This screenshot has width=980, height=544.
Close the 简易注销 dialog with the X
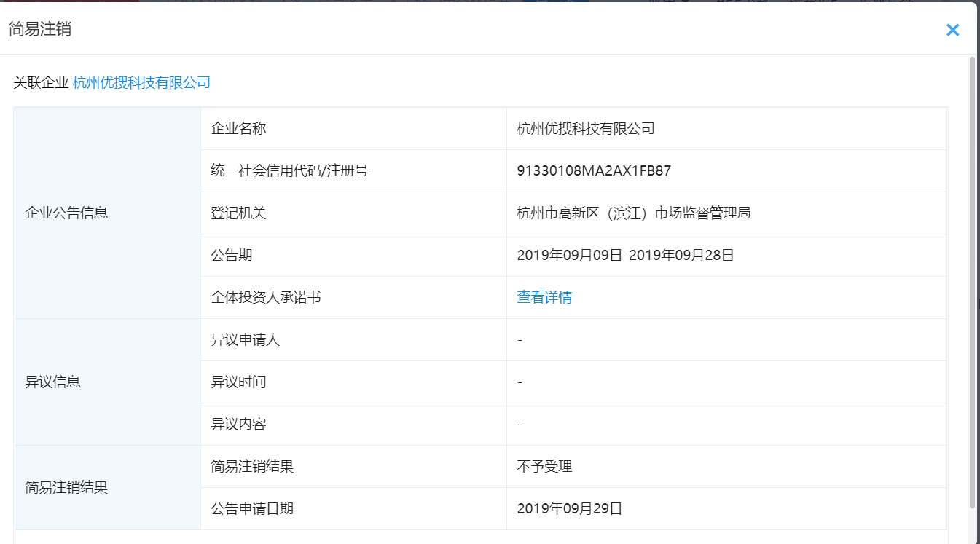pos(952,30)
